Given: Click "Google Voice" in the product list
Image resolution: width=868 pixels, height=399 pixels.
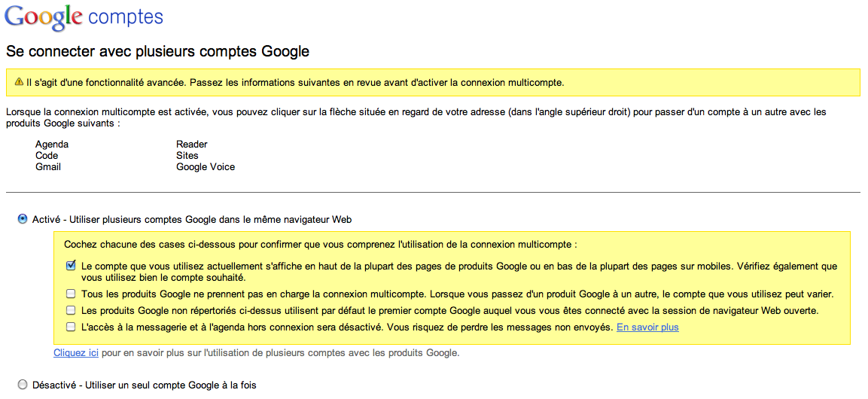Looking at the screenshot, I should tap(206, 167).
